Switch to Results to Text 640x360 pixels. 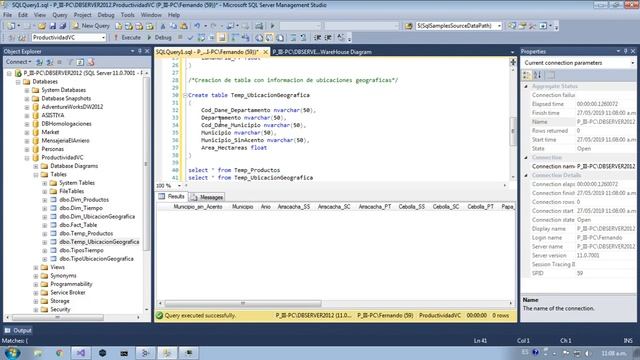click(x=259, y=38)
